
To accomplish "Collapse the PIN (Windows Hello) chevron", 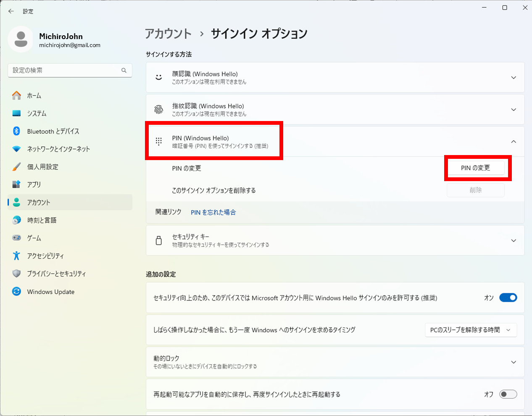I will 514,142.
